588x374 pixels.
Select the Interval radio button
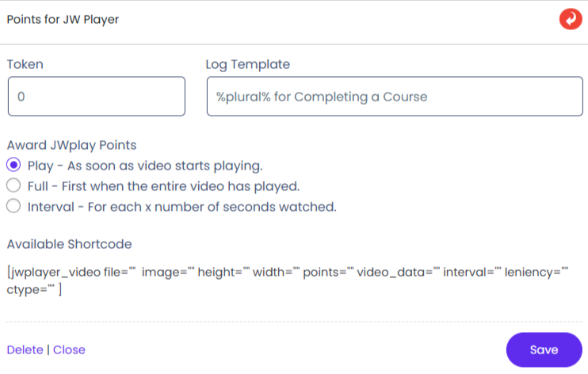13,207
